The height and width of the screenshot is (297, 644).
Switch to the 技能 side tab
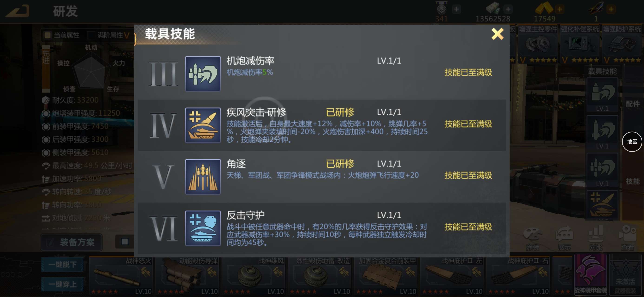point(632,181)
